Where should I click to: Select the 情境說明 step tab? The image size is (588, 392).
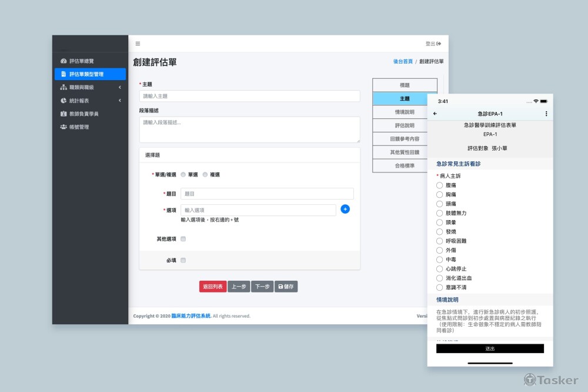(404, 111)
